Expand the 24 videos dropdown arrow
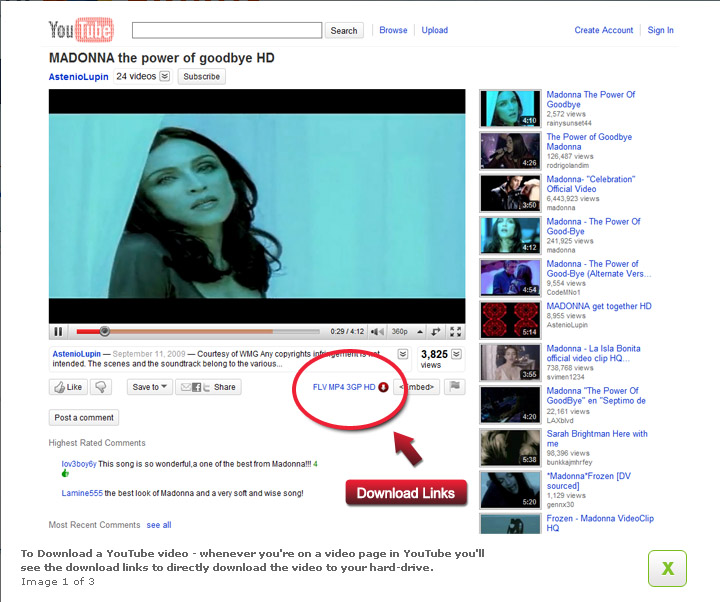The height and width of the screenshot is (602, 720). pyautogui.click(x=165, y=76)
